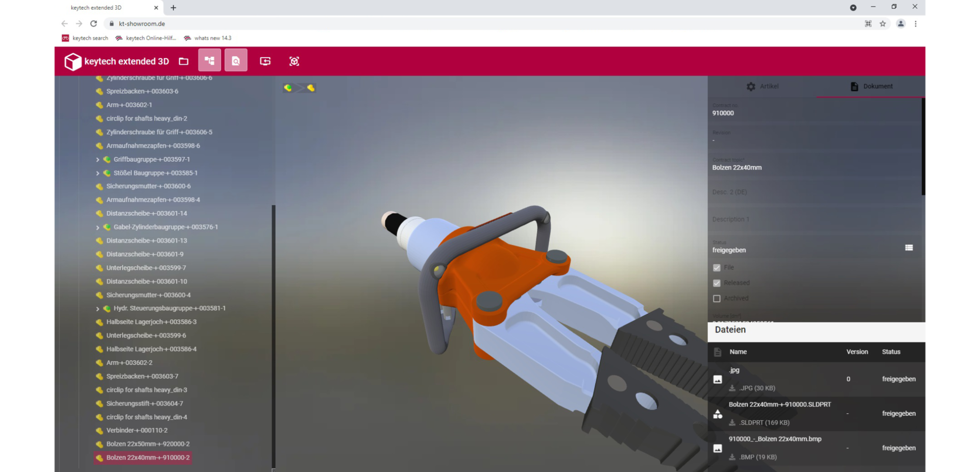Click the 3D cube focus view icon
Screen dimensions: 980x472
pyautogui.click(x=294, y=61)
